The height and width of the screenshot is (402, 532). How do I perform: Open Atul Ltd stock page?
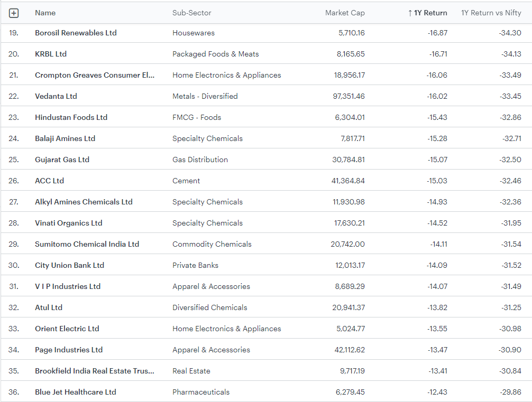click(x=49, y=307)
